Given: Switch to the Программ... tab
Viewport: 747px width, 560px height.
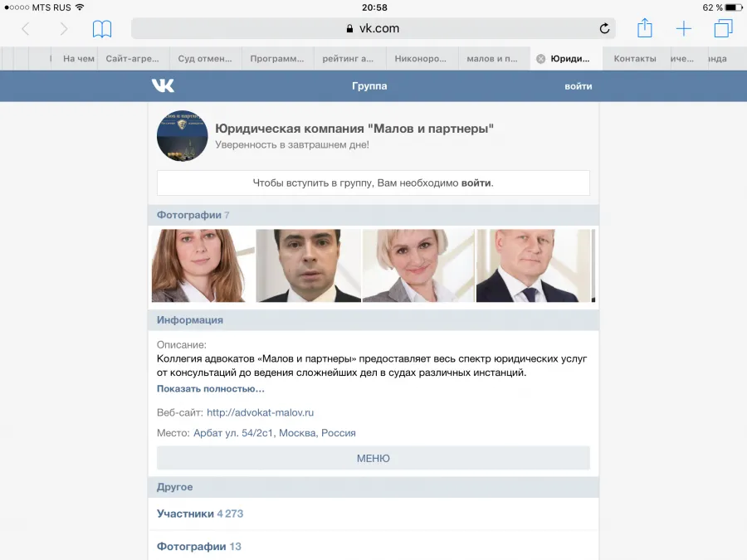Looking at the screenshot, I should click(277, 59).
